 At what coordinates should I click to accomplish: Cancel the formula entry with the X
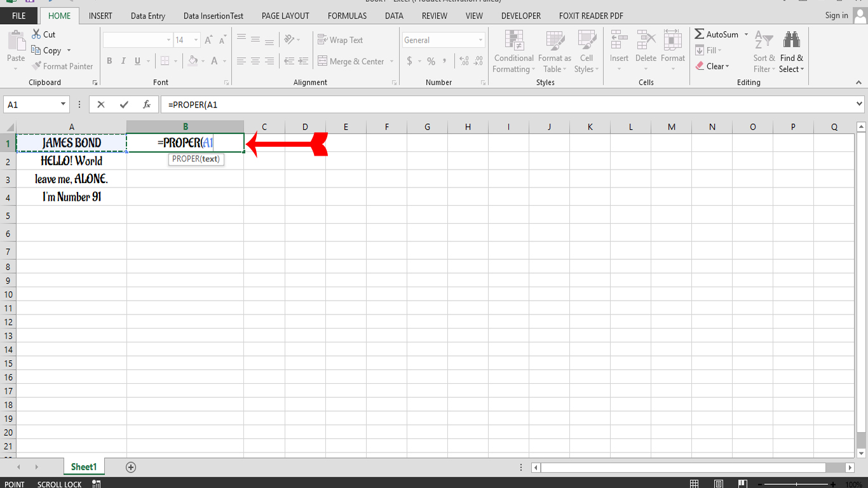[x=101, y=104]
